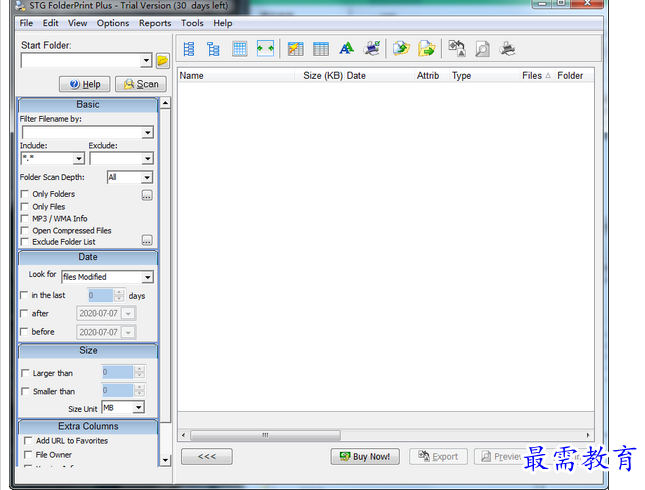Click the 'in the last' days spinner arrows

tap(119, 295)
